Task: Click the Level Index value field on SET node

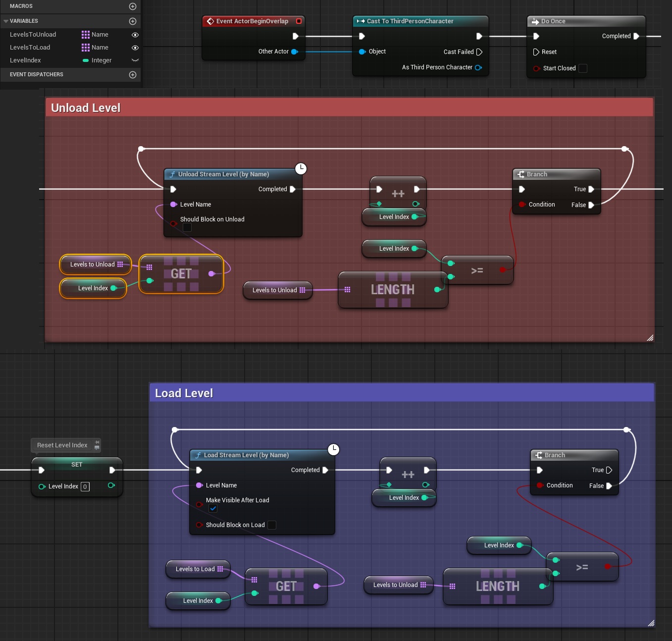Action: [85, 487]
